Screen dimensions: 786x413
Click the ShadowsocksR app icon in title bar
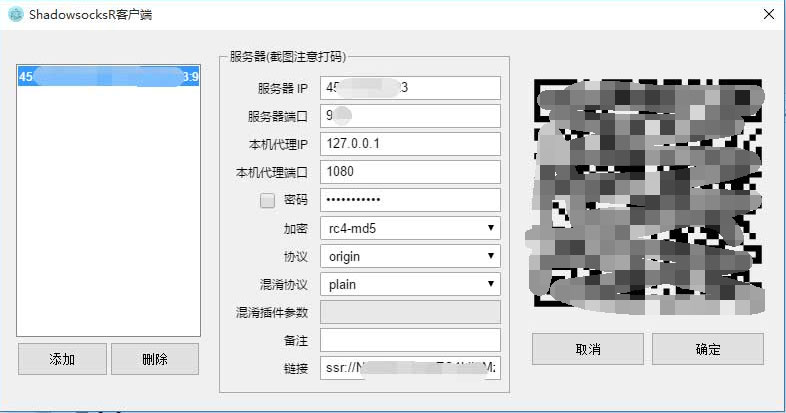click(x=16, y=14)
